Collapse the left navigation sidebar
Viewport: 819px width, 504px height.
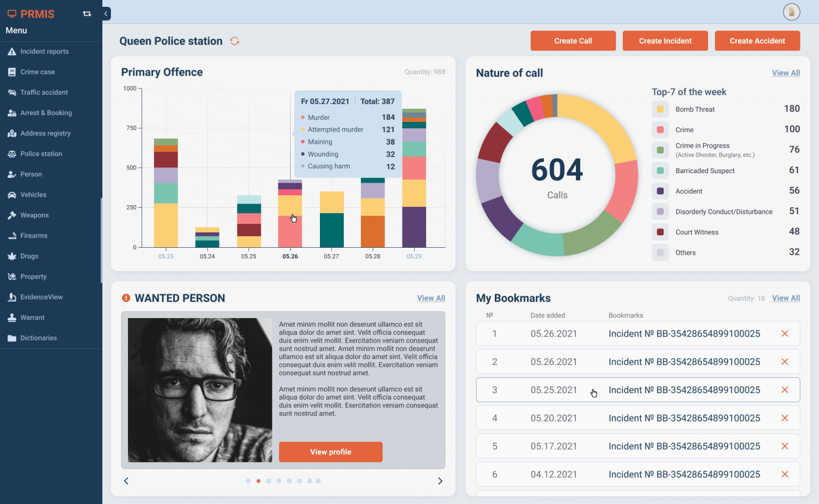105,13
